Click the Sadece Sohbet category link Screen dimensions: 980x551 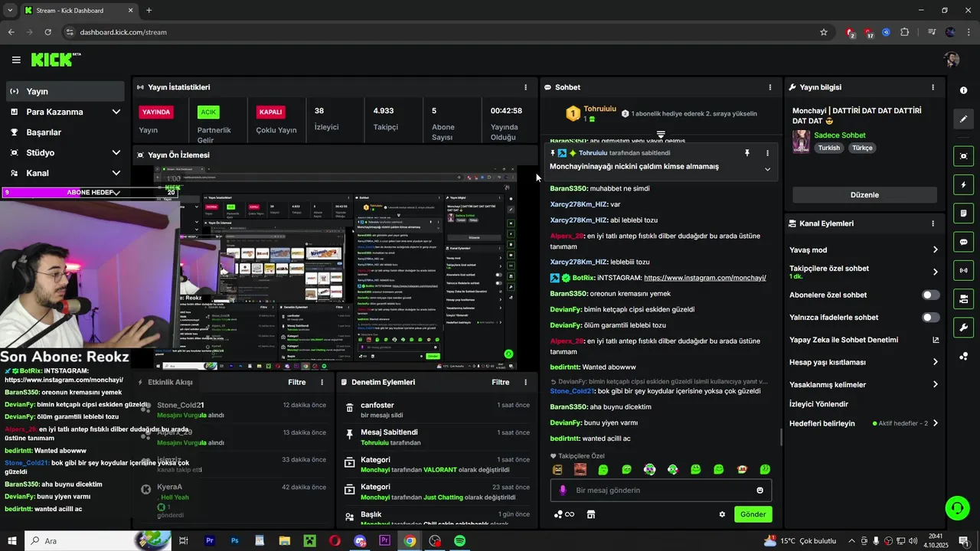coord(839,135)
